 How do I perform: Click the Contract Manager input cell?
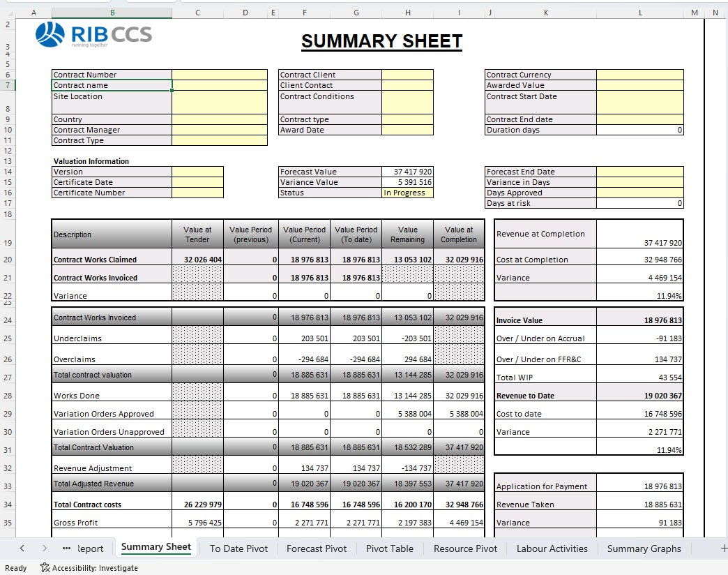click(x=220, y=130)
